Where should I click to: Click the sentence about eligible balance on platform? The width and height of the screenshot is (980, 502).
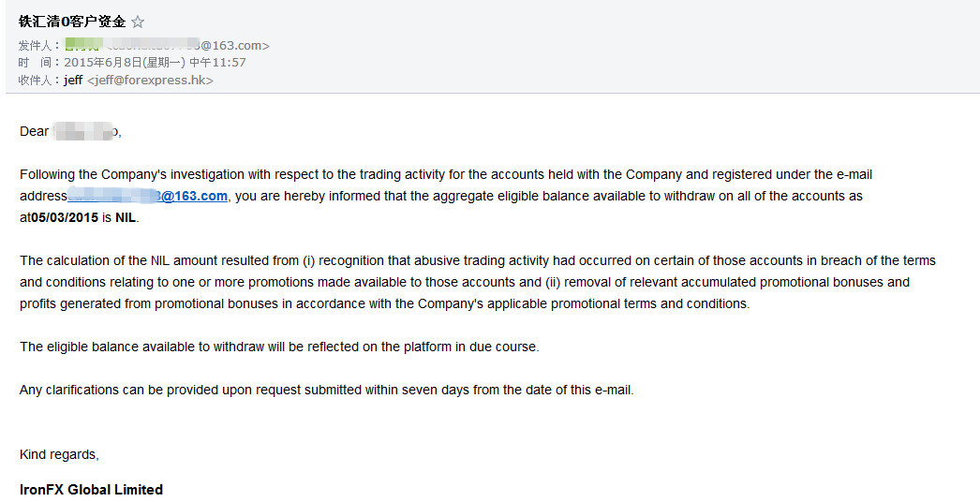pyautogui.click(x=279, y=347)
